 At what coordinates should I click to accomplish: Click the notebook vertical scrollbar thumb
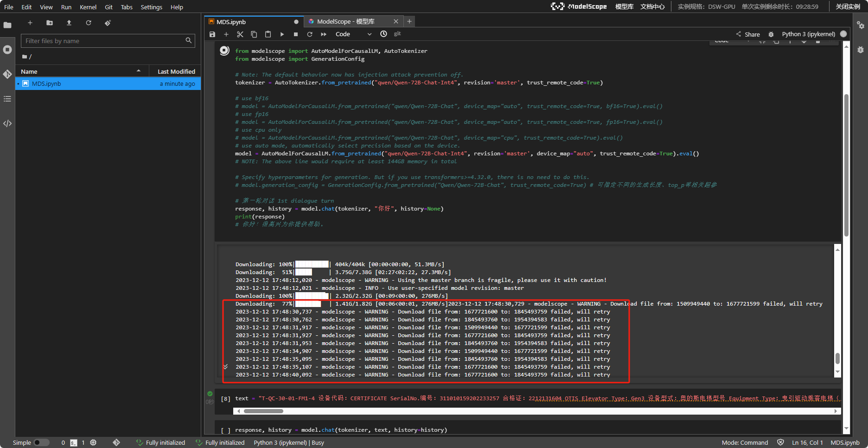tap(846, 166)
